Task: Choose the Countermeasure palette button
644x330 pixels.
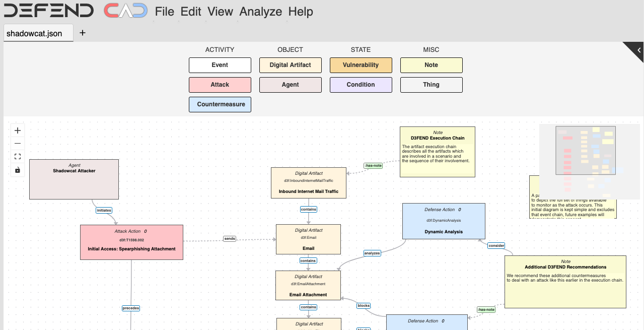Action: click(220, 104)
